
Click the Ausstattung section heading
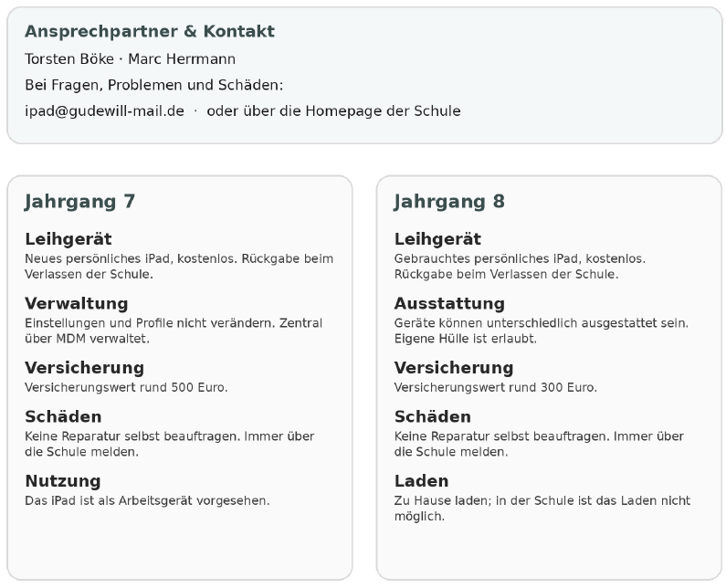pyautogui.click(x=449, y=303)
